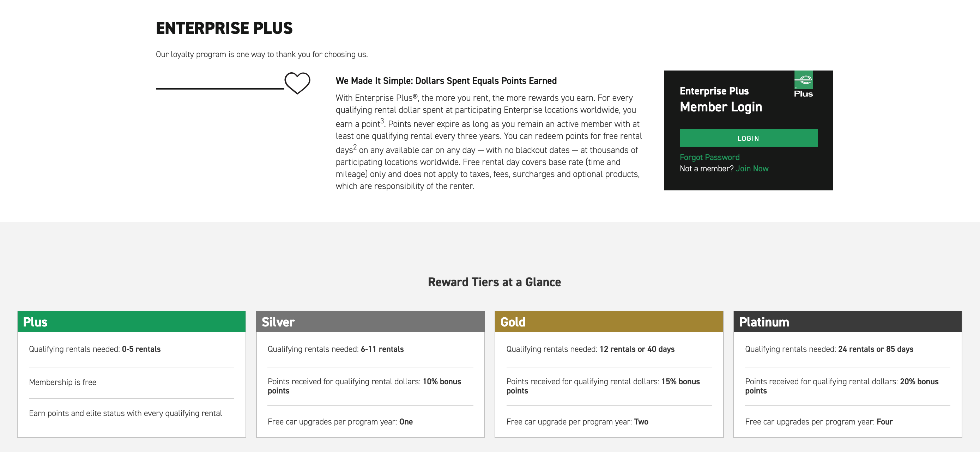Click the Reward Tiers at a Glance heading
The height and width of the screenshot is (452, 980).
point(494,282)
